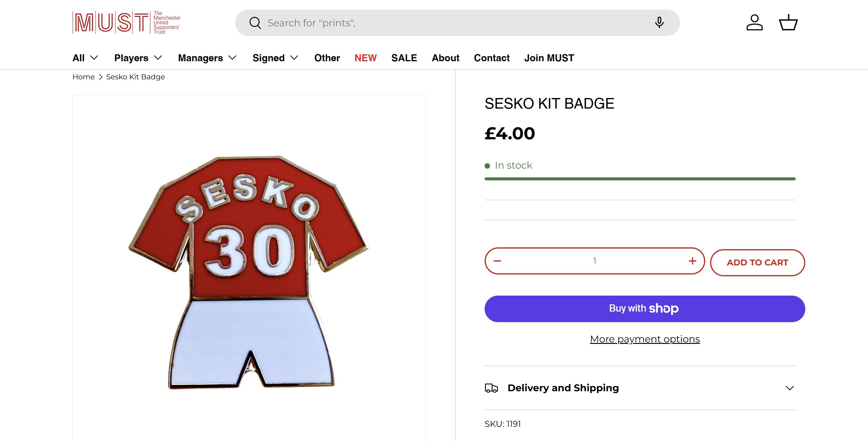The image size is (868, 441).
Task: Expand the Players menu dropdown
Action: (138, 58)
